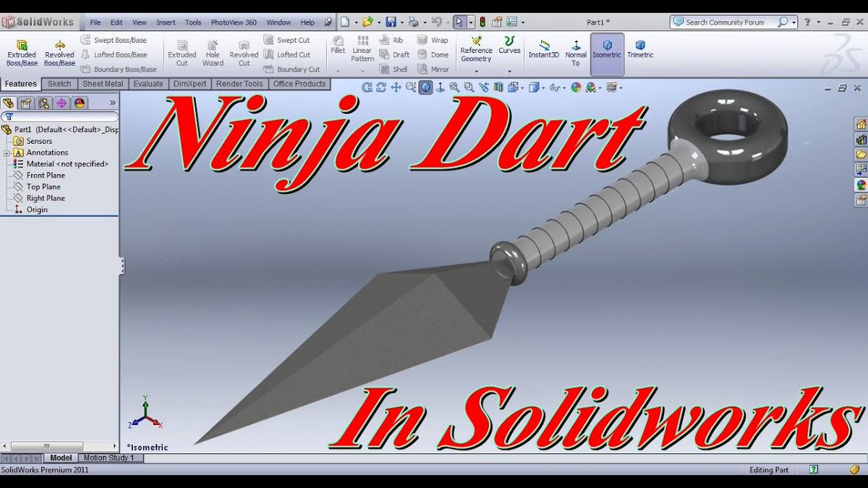Open the Save dropdown arrow
Screen dimensions: 868x488
[401, 22]
